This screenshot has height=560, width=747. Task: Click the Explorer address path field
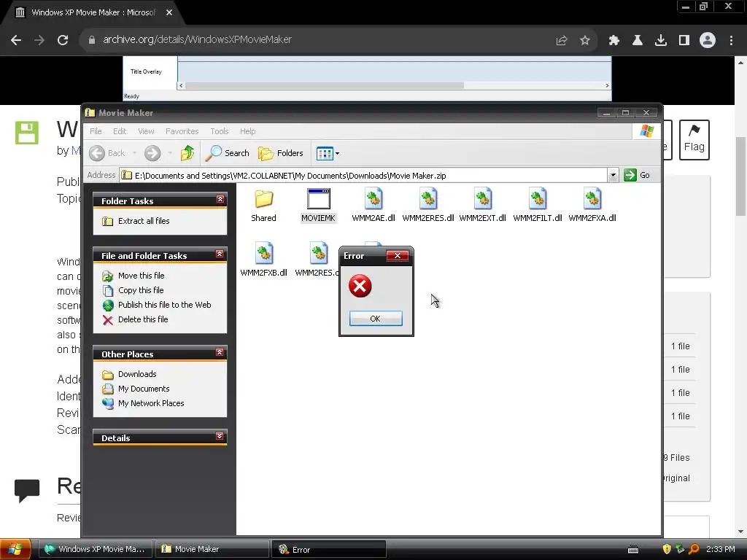(363, 175)
